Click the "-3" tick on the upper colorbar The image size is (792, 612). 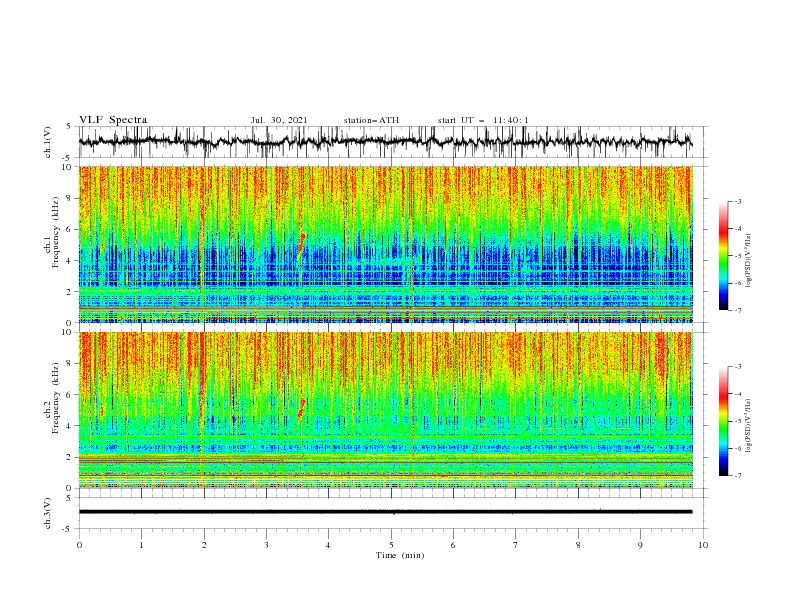pyautogui.click(x=737, y=201)
